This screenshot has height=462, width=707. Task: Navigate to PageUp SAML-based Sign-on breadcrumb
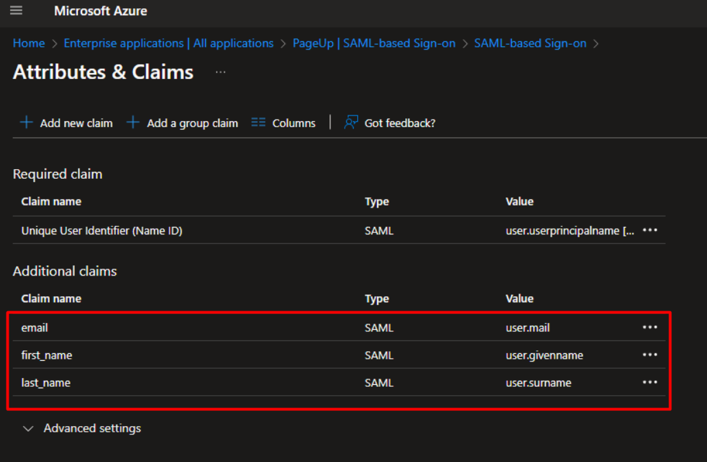374,44
